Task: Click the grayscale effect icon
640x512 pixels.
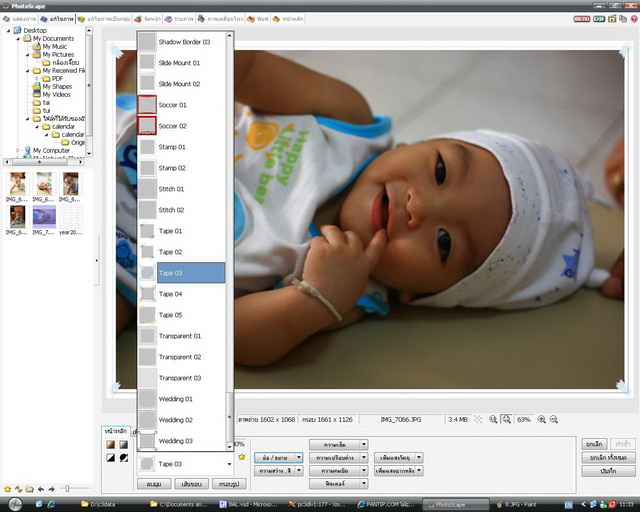Action: pos(124,444)
